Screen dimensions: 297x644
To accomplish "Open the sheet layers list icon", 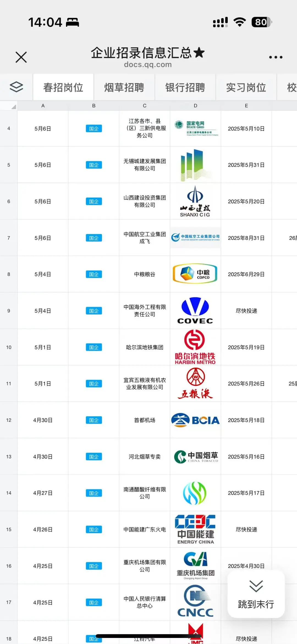I will pyautogui.click(x=16, y=87).
